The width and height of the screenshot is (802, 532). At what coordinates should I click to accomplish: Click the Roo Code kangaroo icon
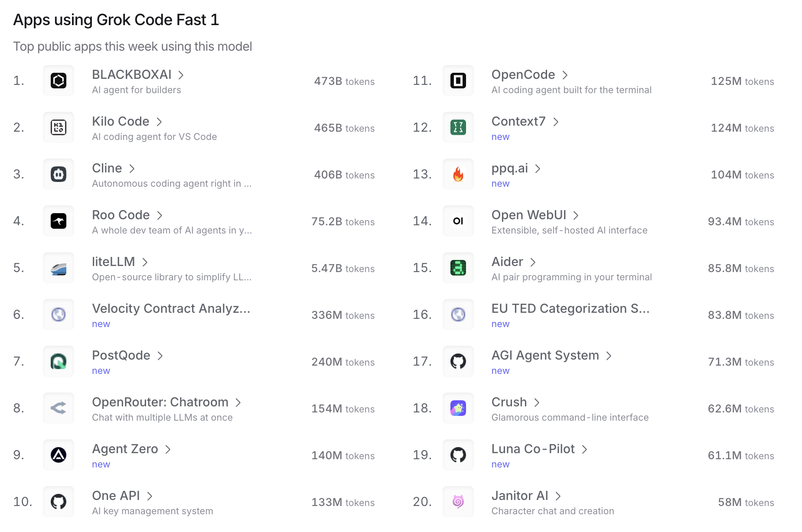(x=59, y=221)
